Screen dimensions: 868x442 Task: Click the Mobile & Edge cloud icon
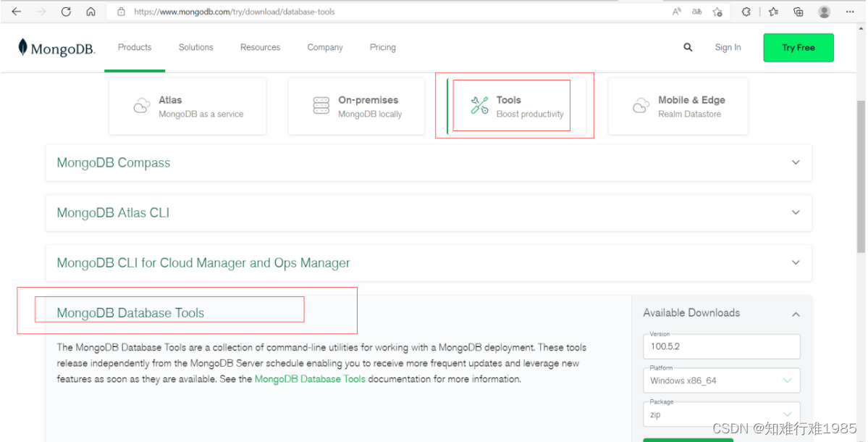click(x=641, y=106)
